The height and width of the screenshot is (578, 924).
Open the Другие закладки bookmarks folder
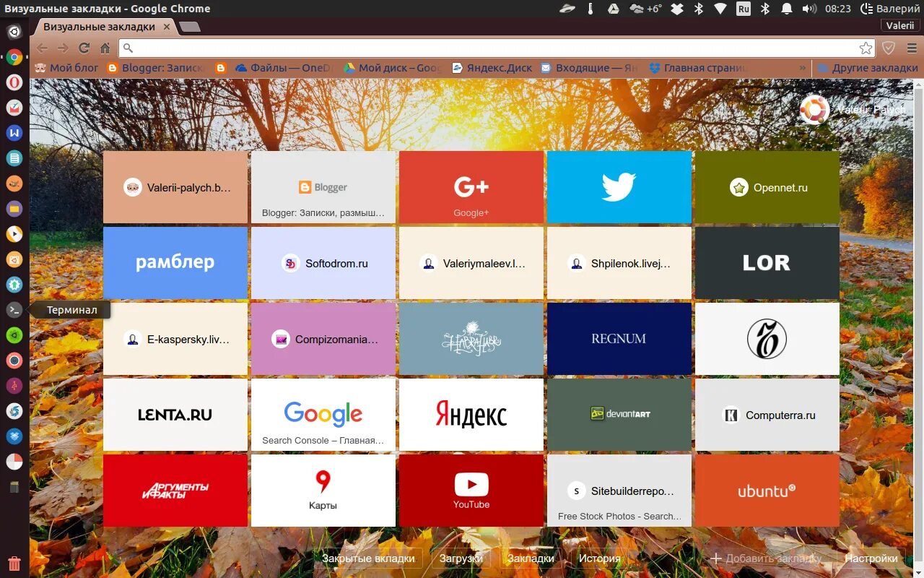868,68
